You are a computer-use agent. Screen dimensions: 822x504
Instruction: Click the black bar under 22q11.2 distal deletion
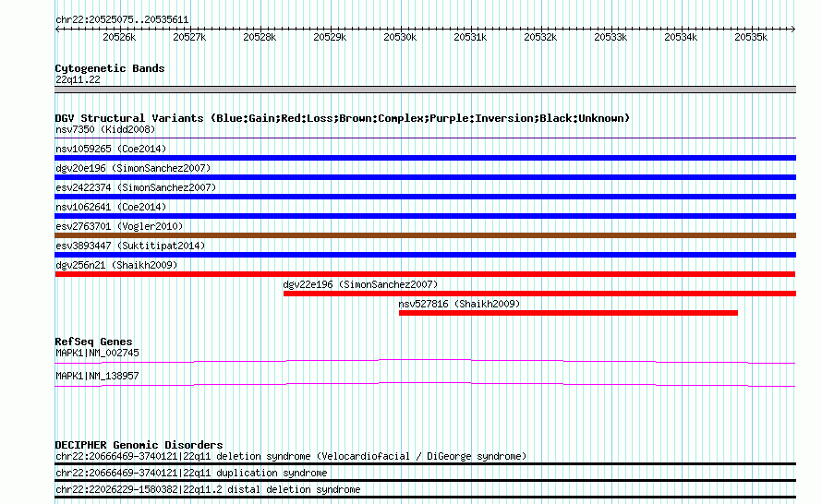425,498
